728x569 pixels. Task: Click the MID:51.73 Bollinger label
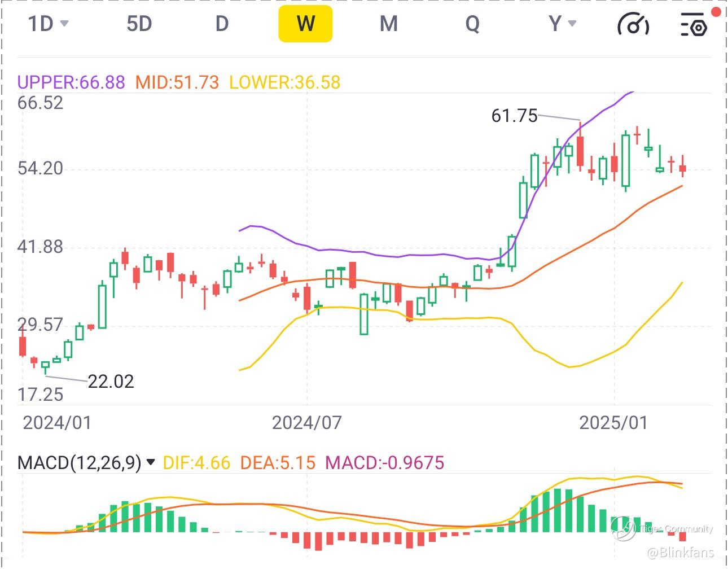coord(177,82)
